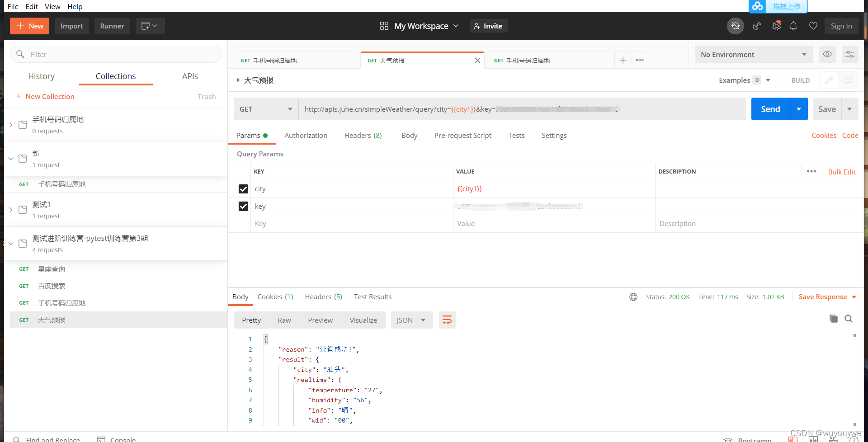Open the capture requests satellite icon

point(757,26)
